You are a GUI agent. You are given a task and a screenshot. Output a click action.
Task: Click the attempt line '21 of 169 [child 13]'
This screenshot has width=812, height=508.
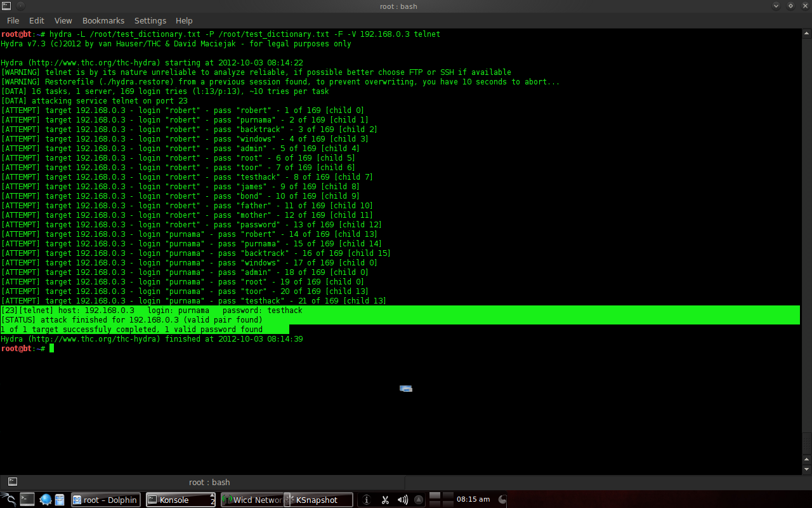[193, 301]
